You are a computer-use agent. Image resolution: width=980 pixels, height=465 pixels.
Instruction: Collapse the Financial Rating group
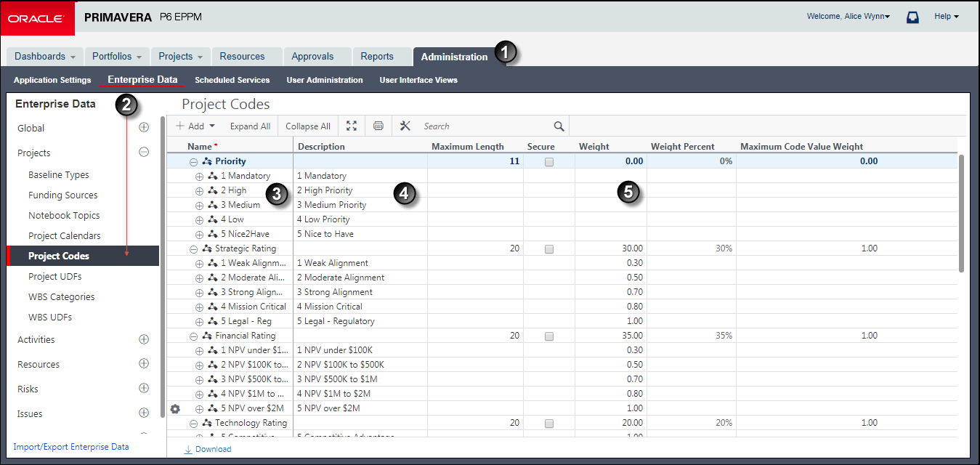[194, 336]
